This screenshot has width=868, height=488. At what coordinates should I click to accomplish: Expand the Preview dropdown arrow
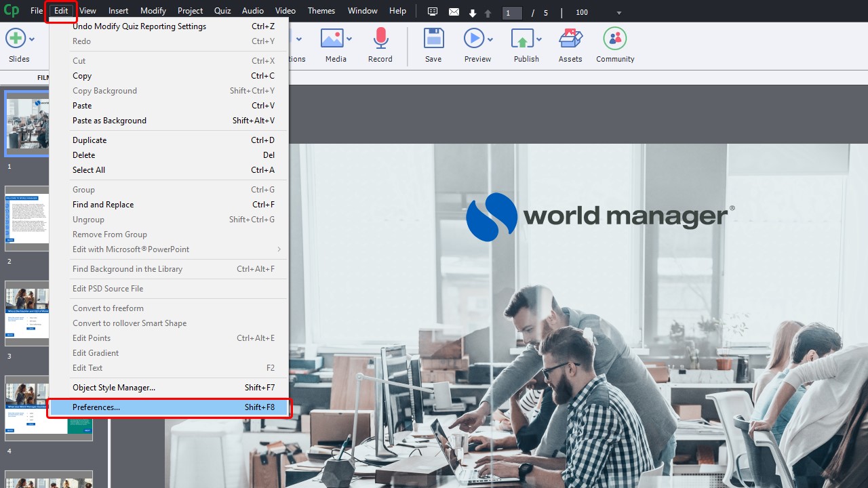(x=490, y=39)
